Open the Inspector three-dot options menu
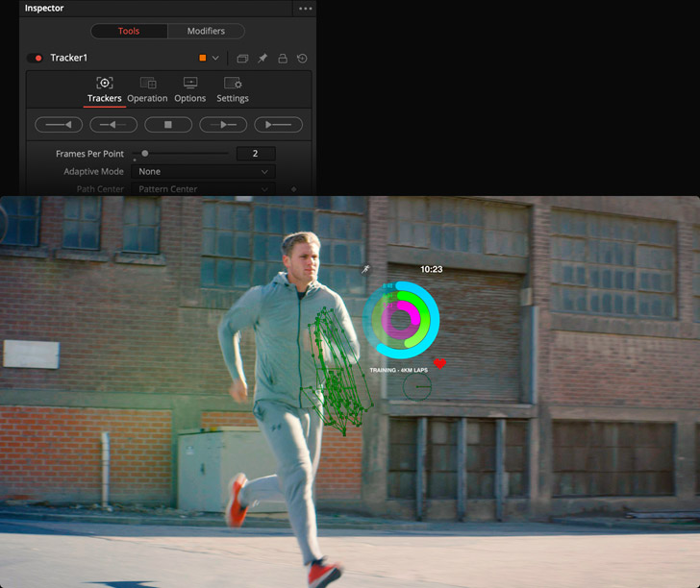The width and height of the screenshot is (700, 588). click(305, 9)
